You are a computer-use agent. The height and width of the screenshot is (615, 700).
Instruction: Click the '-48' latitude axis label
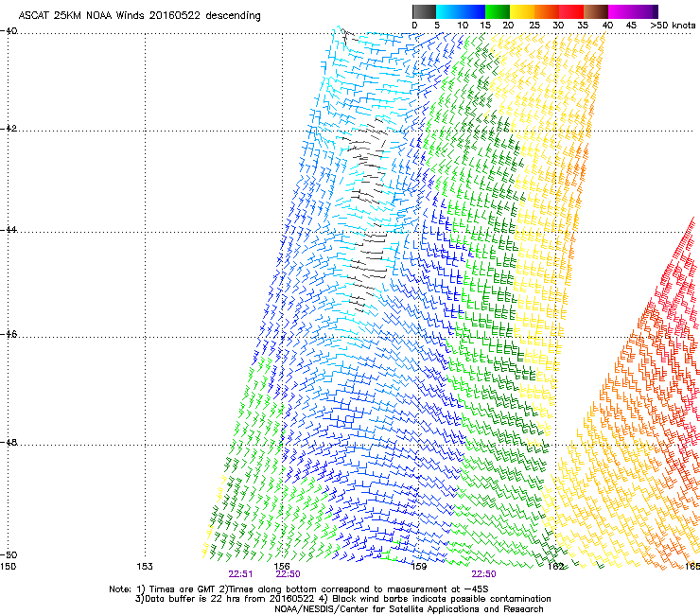[x=9, y=442]
